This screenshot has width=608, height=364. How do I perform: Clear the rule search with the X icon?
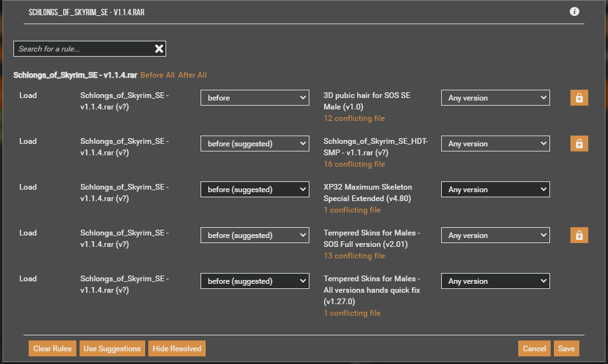click(159, 48)
